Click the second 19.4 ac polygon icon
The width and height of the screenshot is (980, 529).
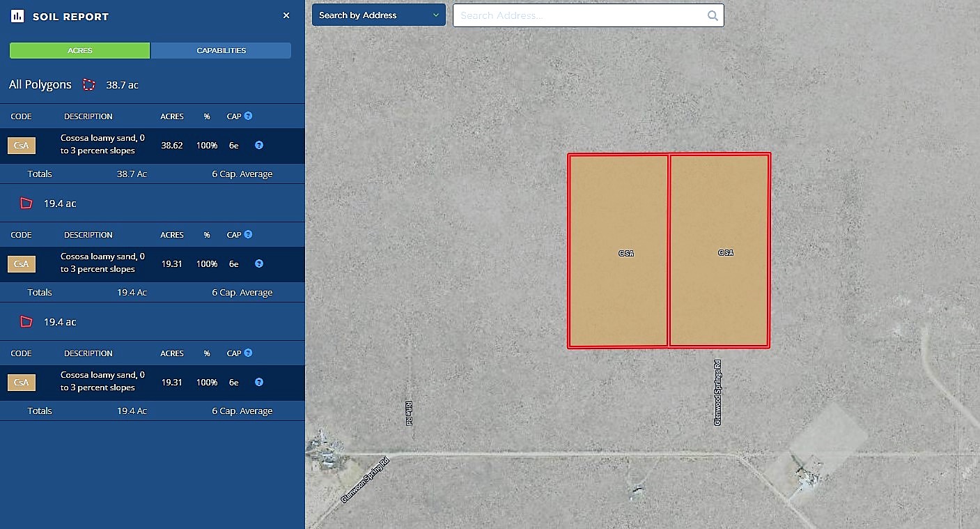pos(26,322)
